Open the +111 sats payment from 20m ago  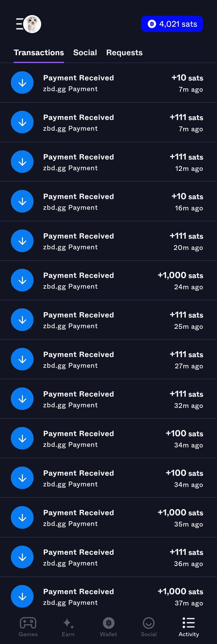coord(108,241)
